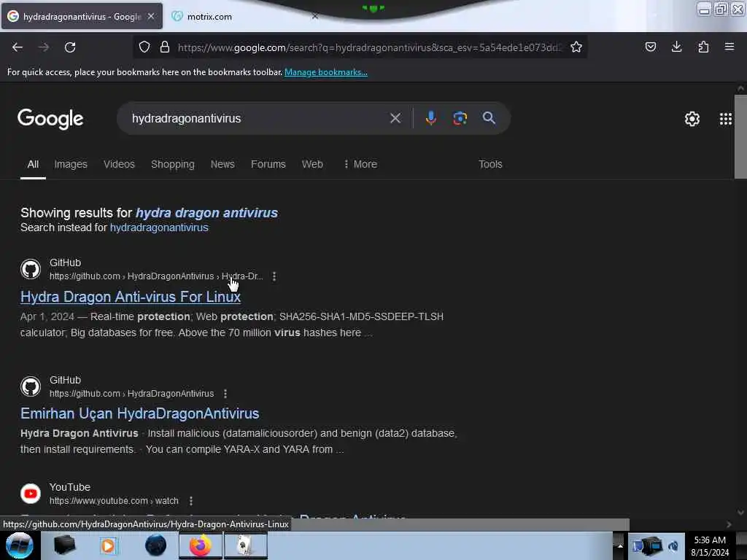This screenshot has width=747, height=560.
Task: Select the All results tab
Action: coord(33,164)
